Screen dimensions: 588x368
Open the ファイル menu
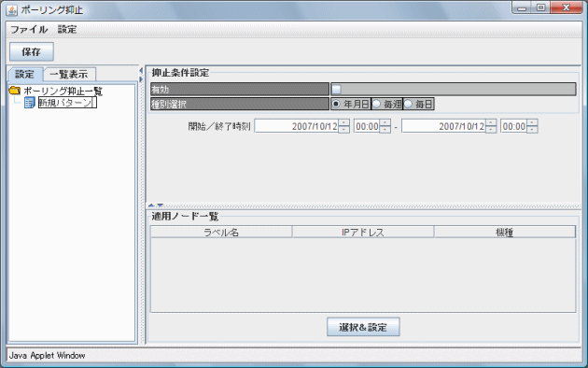coord(29,30)
